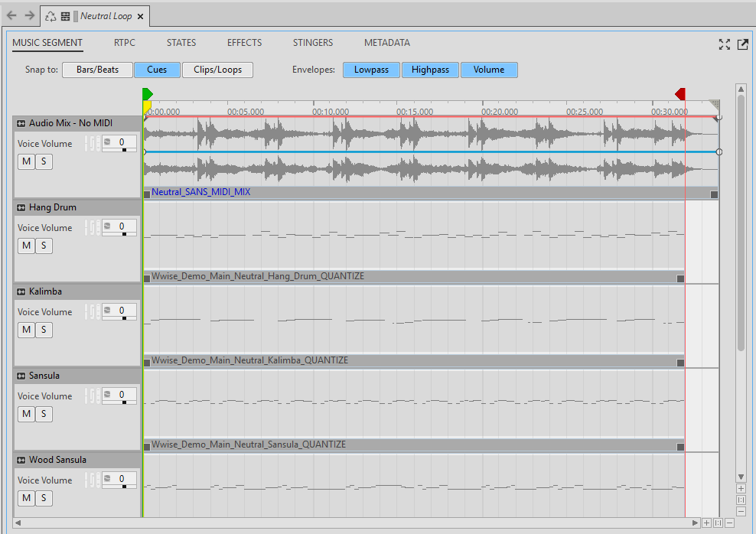Disable the Lowpass envelope display
The height and width of the screenshot is (534, 756).
pos(371,70)
